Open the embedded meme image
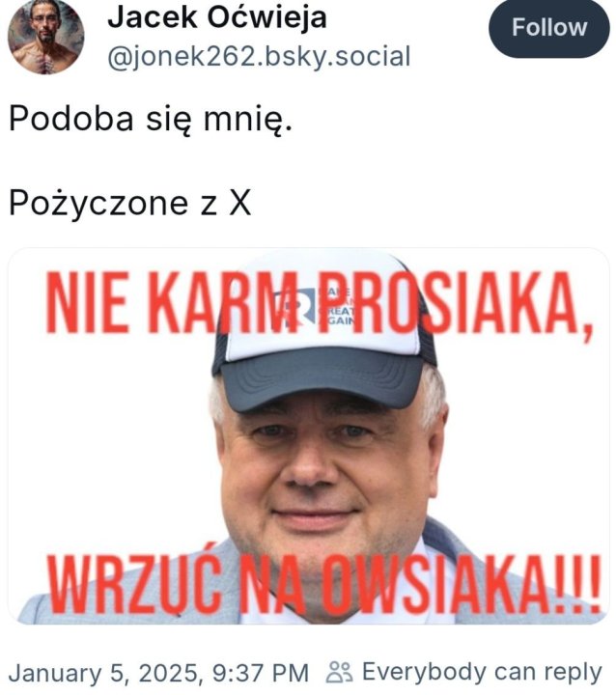 click(x=309, y=436)
